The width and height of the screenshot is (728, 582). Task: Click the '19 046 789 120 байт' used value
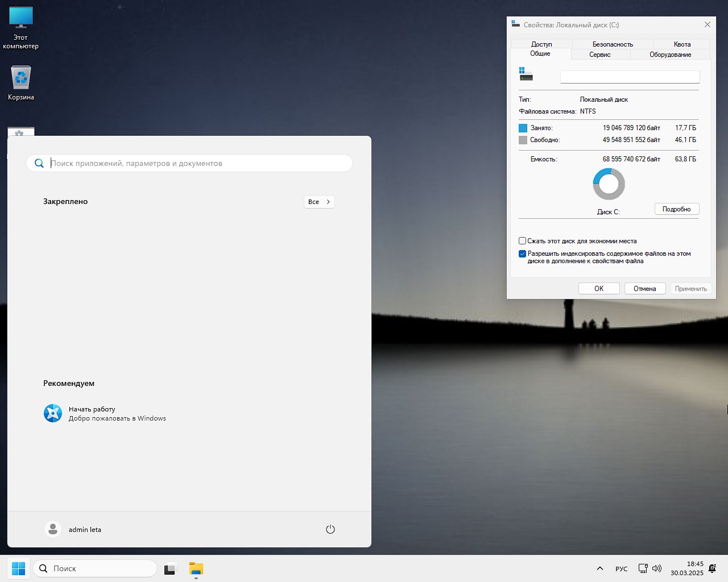click(x=631, y=128)
